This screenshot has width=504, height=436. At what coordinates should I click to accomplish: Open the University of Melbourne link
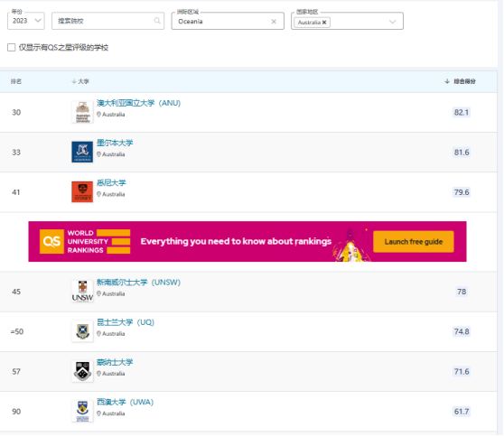115,143
